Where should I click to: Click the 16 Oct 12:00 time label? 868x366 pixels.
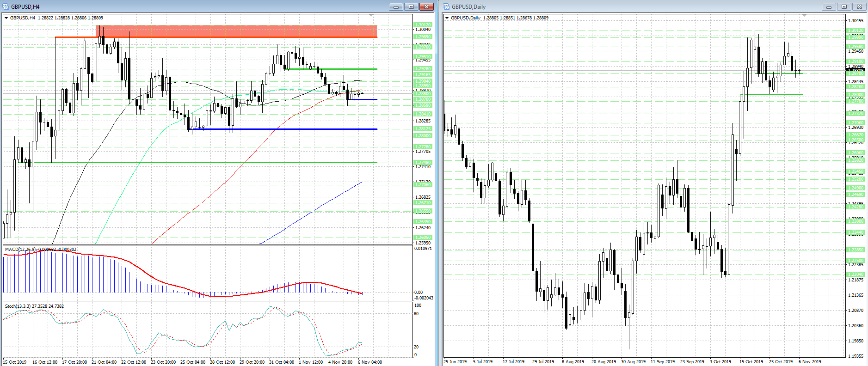(45, 362)
